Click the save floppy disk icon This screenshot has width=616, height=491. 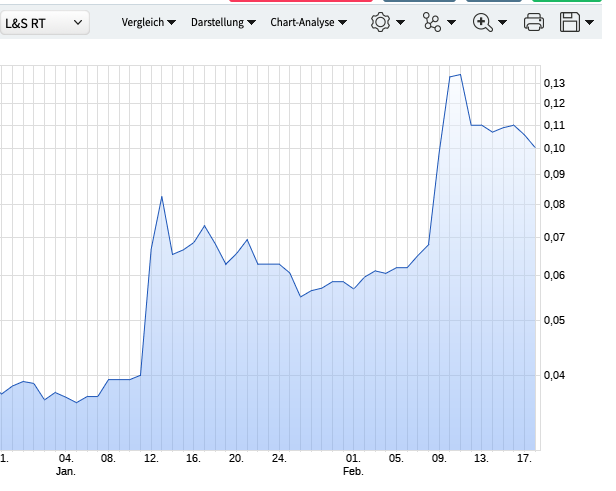(x=570, y=22)
